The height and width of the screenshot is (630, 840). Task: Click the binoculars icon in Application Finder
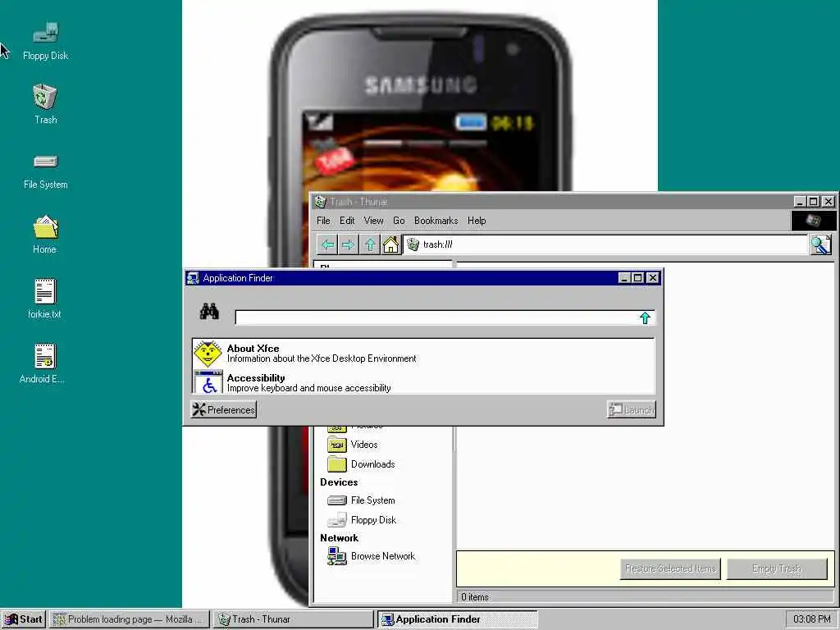point(209,311)
